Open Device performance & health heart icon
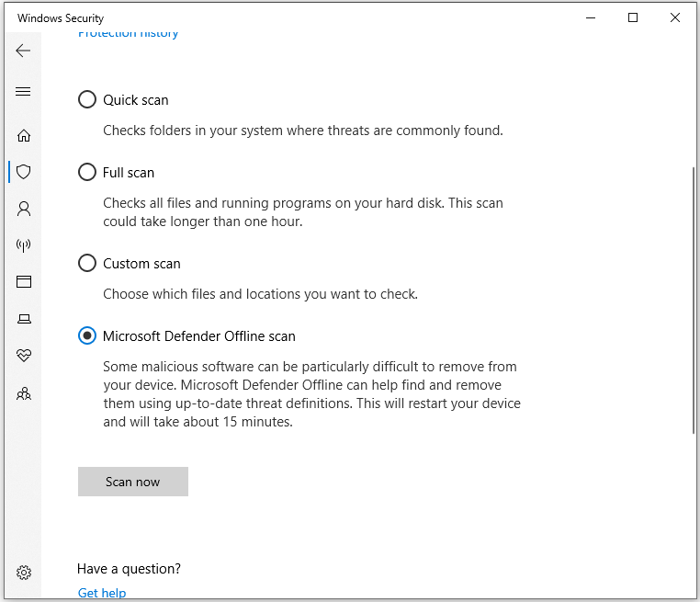This screenshot has width=700, height=602. tap(24, 356)
